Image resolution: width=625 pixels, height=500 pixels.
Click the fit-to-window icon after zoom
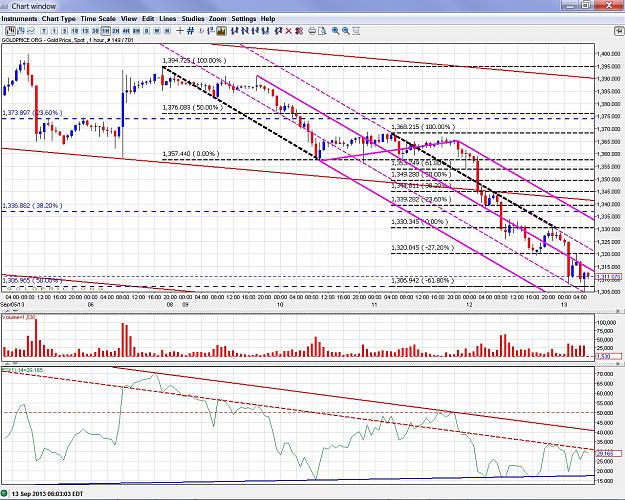pos(356,31)
